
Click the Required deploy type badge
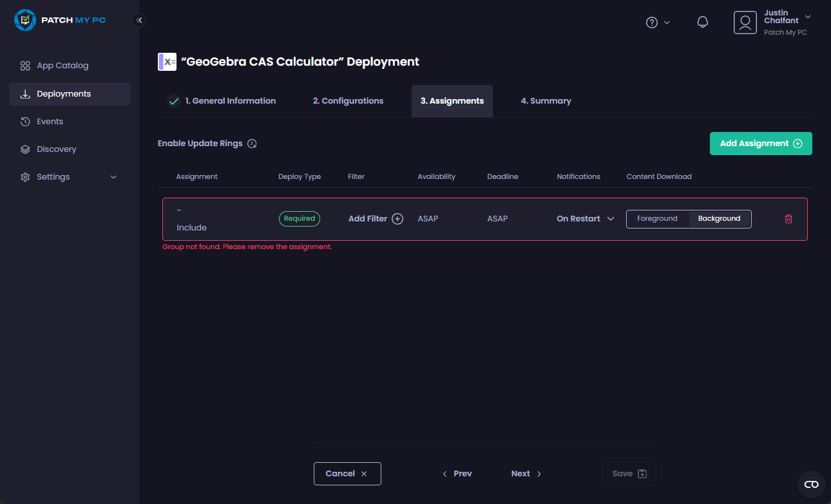point(300,219)
